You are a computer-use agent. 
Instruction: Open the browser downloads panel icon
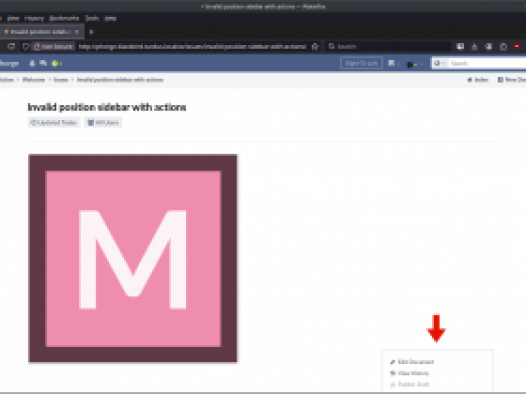click(474, 47)
